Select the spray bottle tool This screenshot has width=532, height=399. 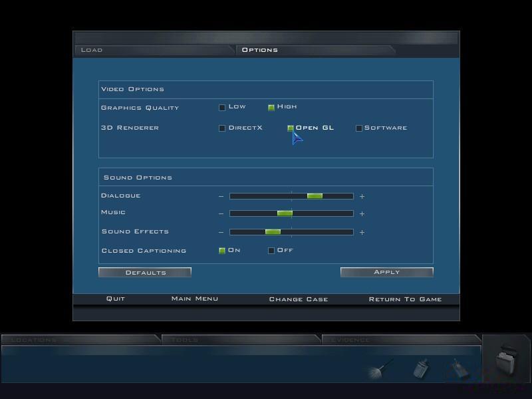pos(421,368)
